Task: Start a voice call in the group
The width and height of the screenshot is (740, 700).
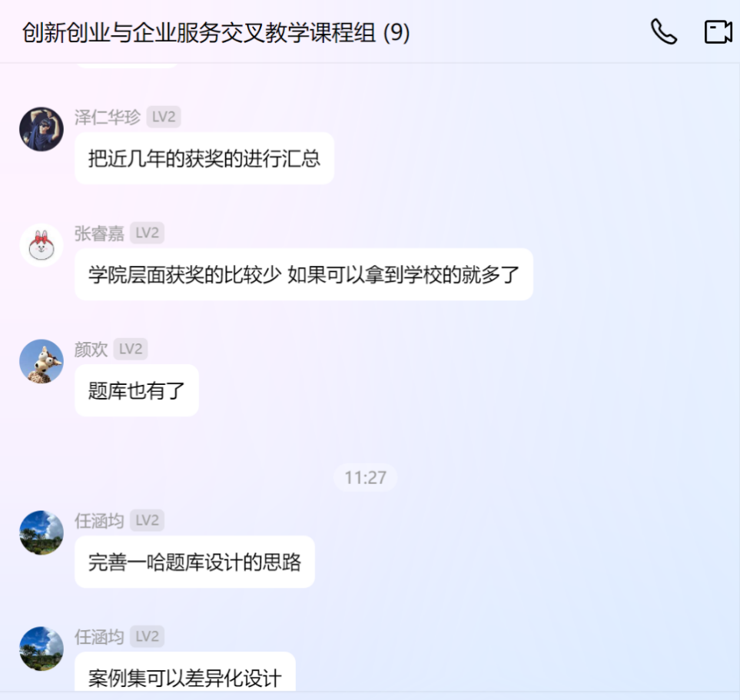Action: (x=664, y=32)
